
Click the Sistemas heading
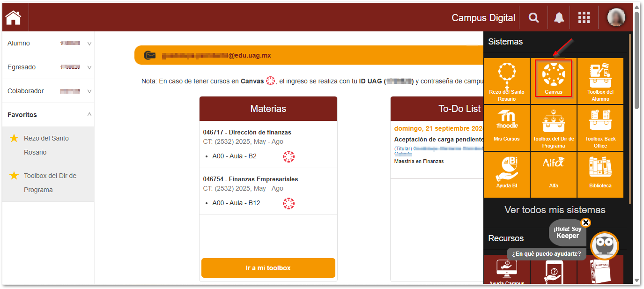[x=505, y=42]
